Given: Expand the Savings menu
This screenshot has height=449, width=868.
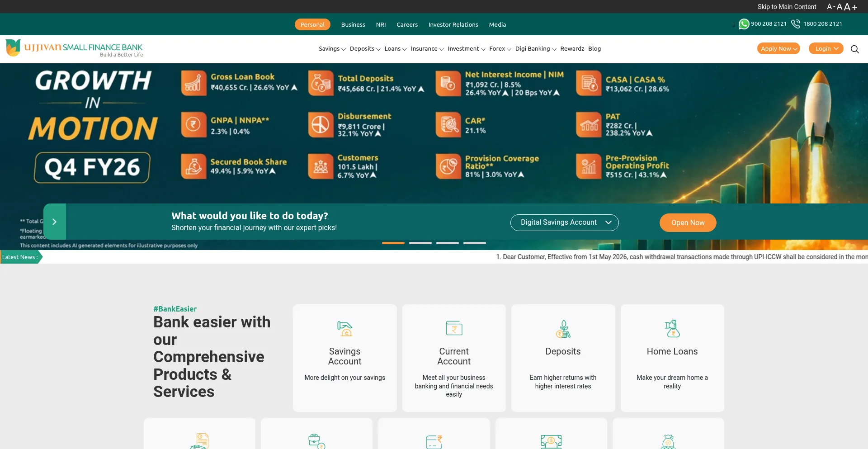Looking at the screenshot, I should [332, 49].
